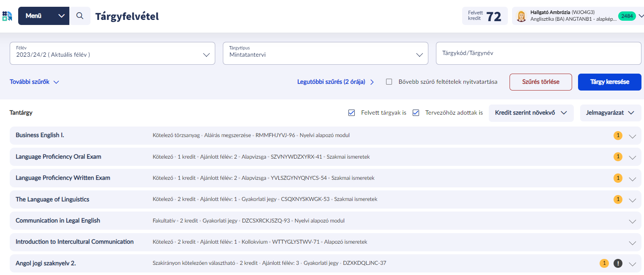Image resolution: width=644 pixels, height=275 pixels.
Task: Click the Tárgykód/Tárgynév input field
Action: point(538,53)
